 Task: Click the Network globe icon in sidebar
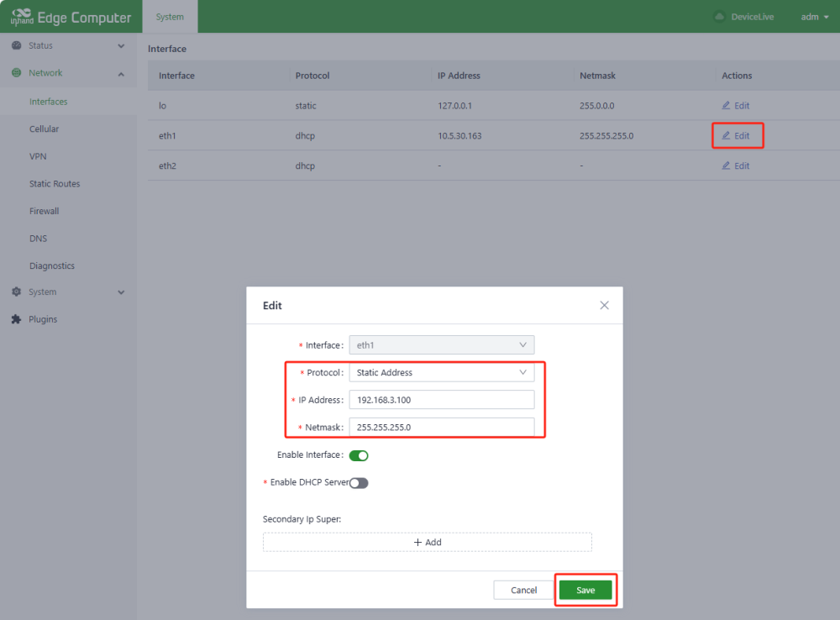click(x=16, y=73)
